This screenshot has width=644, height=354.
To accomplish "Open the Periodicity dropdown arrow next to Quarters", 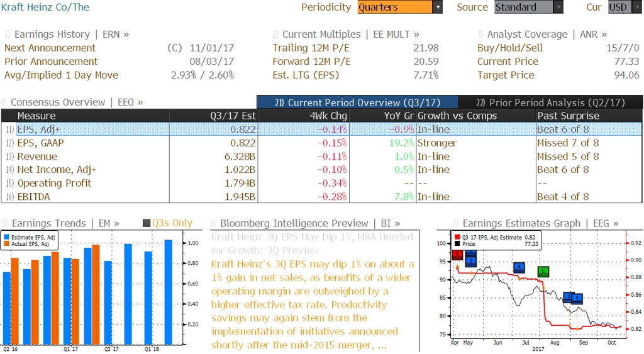I will [438, 7].
